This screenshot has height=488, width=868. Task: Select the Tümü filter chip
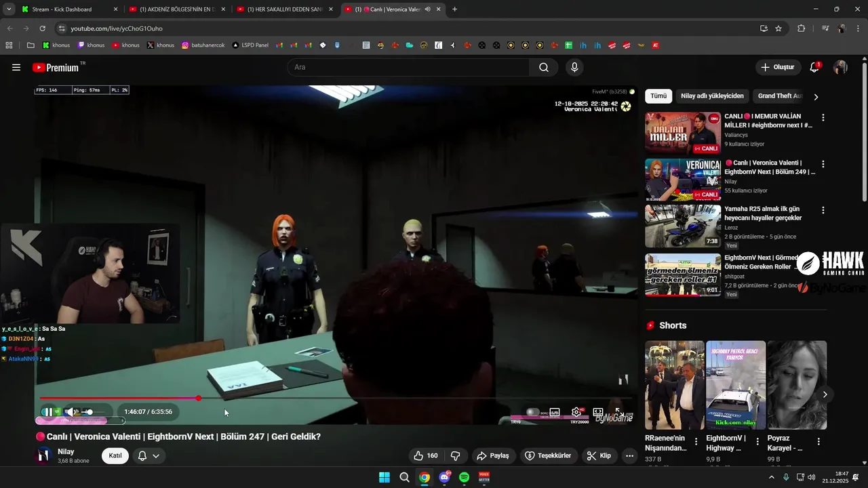(x=658, y=96)
